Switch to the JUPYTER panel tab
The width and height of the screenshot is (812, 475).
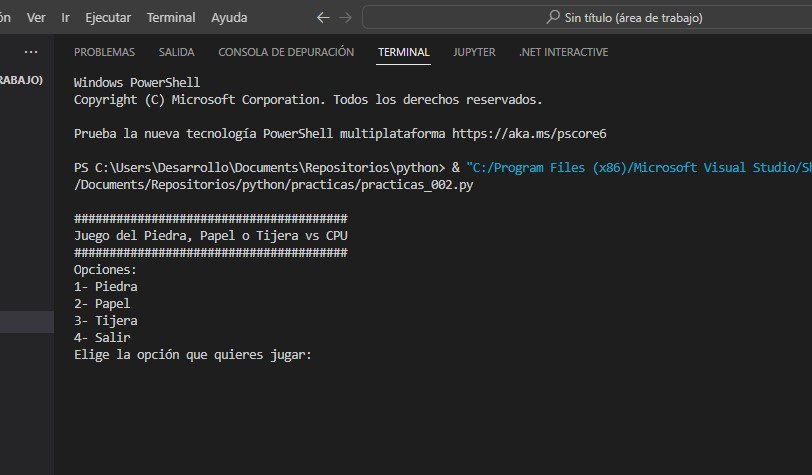[x=474, y=52]
